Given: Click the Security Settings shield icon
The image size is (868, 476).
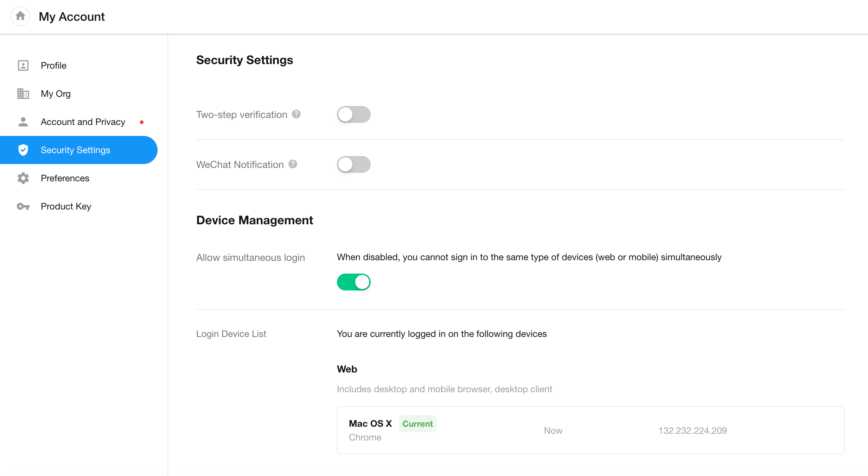Looking at the screenshot, I should pos(23,150).
